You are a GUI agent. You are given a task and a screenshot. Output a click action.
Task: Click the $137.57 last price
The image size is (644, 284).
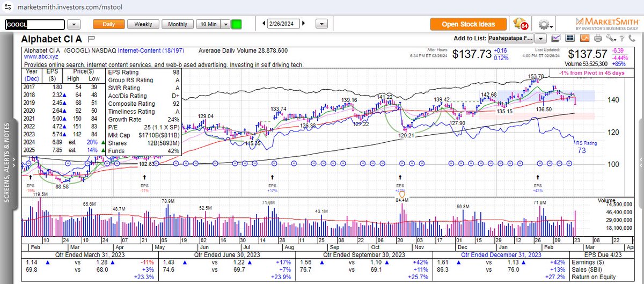point(588,55)
